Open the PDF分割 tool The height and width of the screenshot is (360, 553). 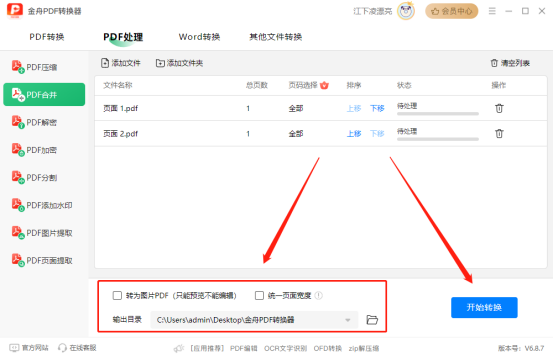[x=43, y=177]
